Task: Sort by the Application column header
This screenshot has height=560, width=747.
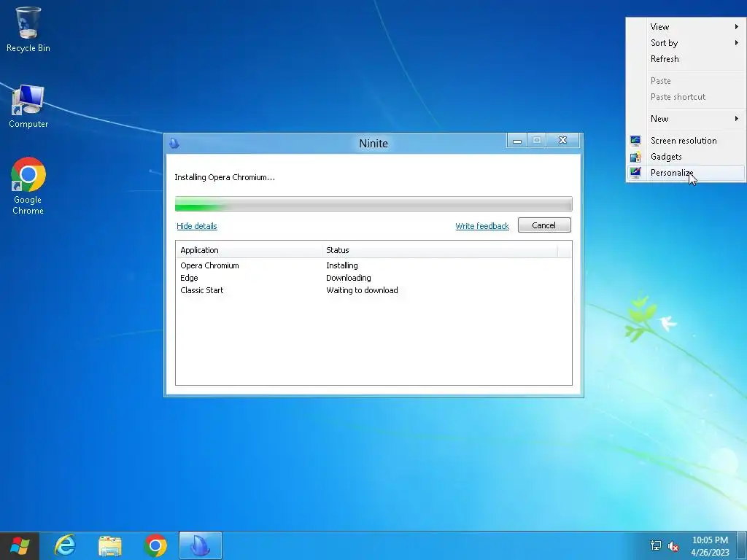Action: tap(248, 250)
